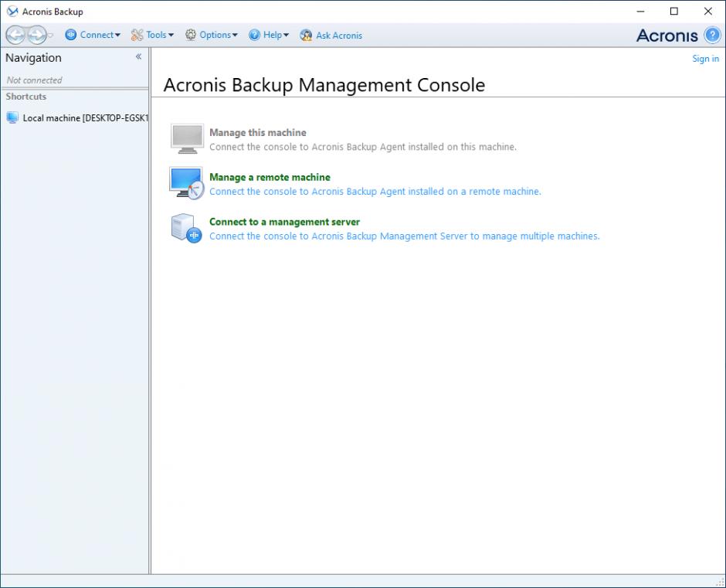Image resolution: width=726 pixels, height=588 pixels.
Task: Click the Forward navigation arrow button
Action: (36, 35)
